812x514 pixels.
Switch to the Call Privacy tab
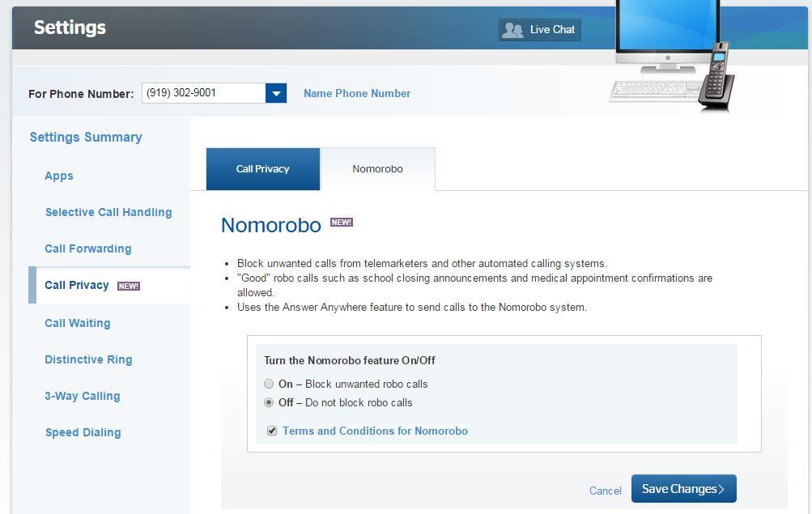262,169
